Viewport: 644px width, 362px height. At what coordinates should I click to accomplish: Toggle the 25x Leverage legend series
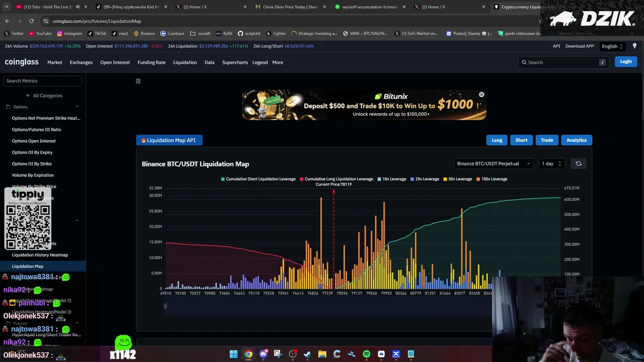pos(425,179)
